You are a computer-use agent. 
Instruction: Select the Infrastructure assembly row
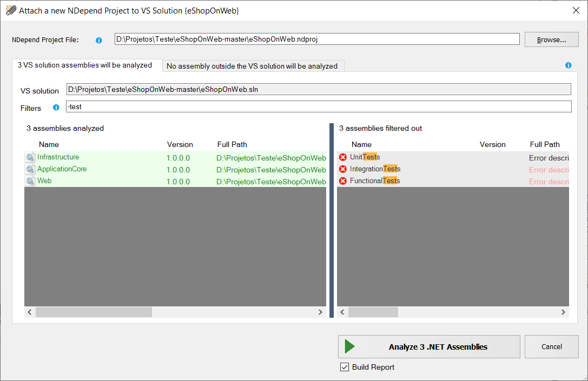pyautogui.click(x=175, y=157)
